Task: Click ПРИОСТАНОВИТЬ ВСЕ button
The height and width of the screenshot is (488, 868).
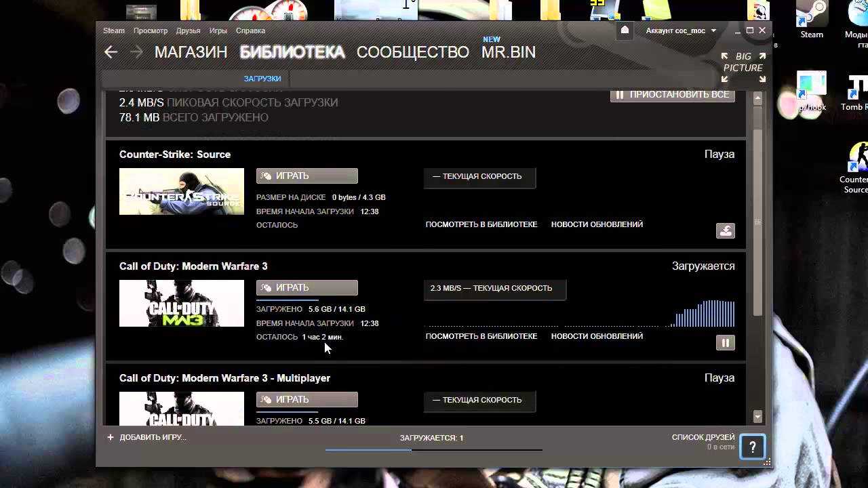Action: click(x=673, y=95)
